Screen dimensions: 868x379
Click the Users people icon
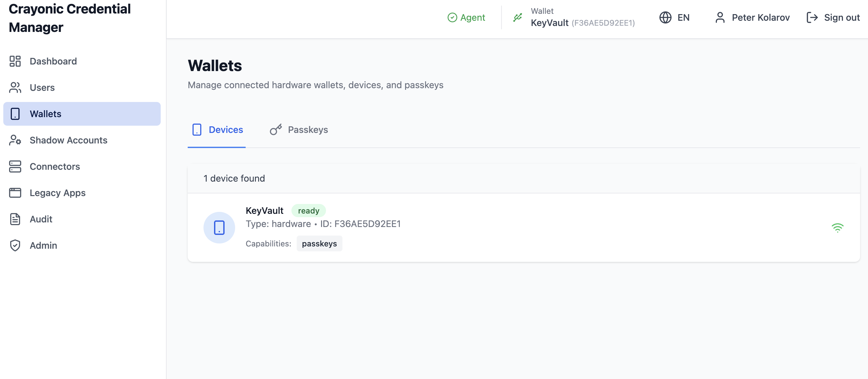[15, 88]
